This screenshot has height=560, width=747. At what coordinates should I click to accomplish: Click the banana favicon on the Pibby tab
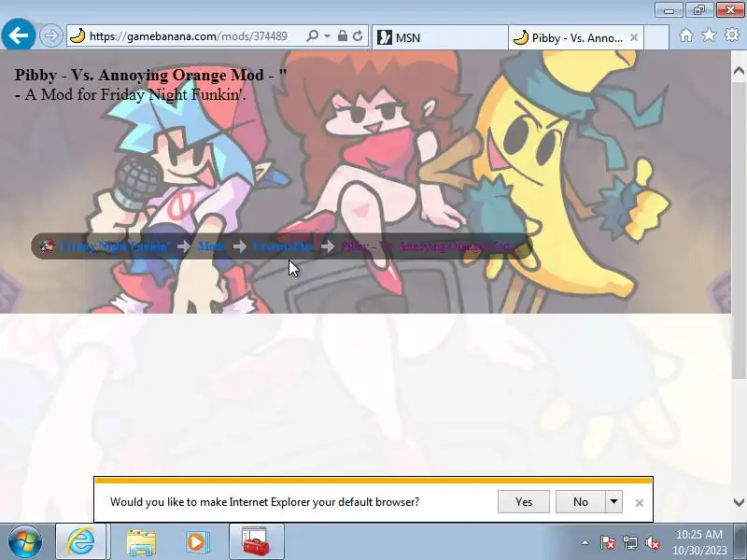(x=521, y=37)
